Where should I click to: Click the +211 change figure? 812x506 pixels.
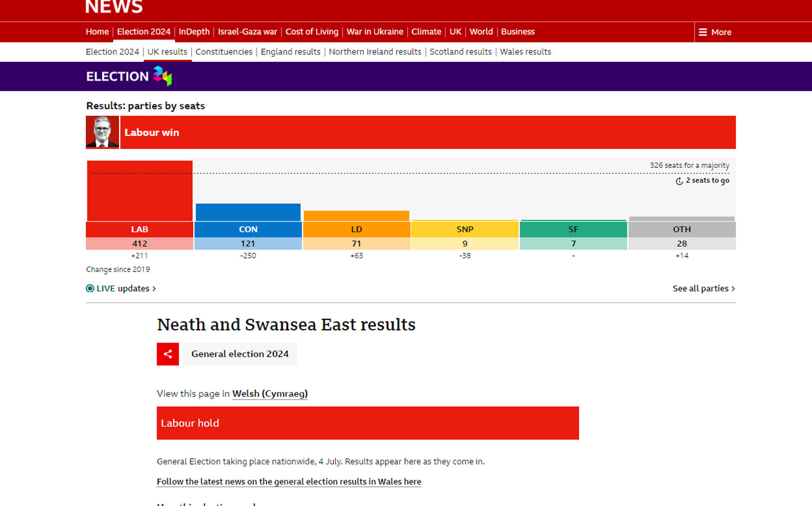140,255
